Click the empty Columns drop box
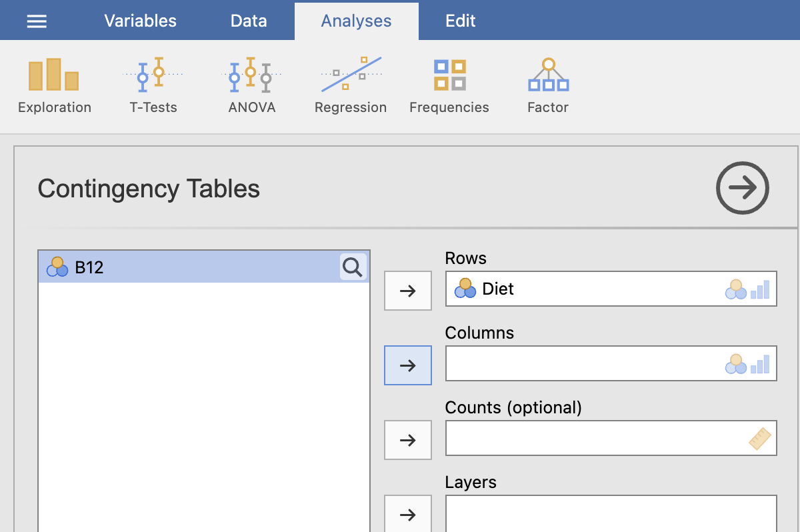The image size is (800, 532). (580, 364)
